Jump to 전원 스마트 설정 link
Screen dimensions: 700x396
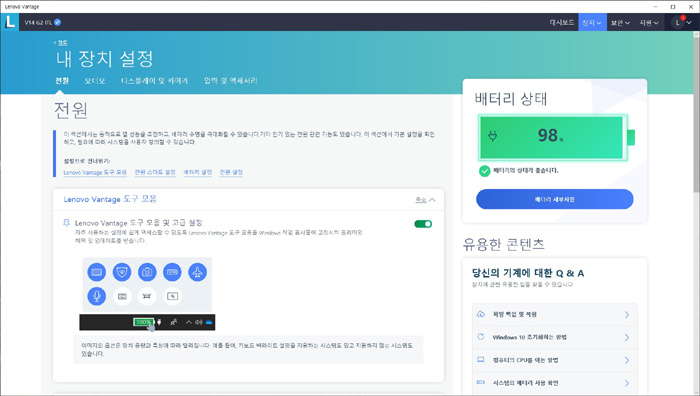155,172
